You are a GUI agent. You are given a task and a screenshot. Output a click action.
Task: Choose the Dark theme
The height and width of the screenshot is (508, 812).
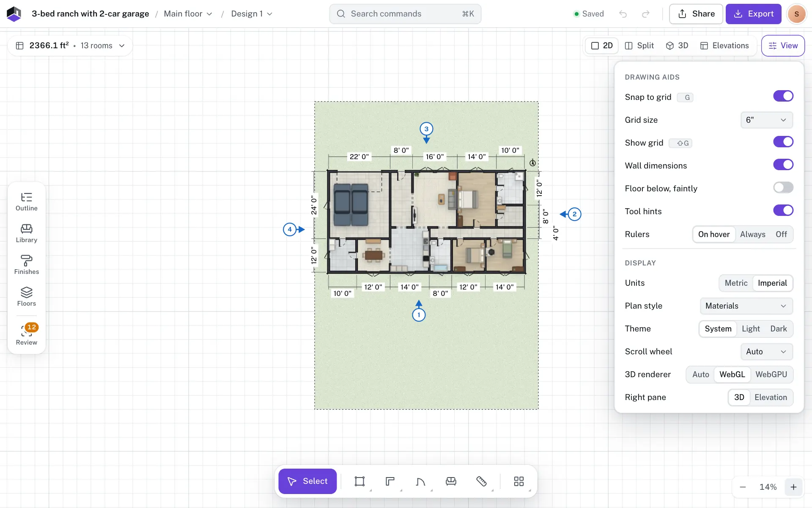pos(778,329)
